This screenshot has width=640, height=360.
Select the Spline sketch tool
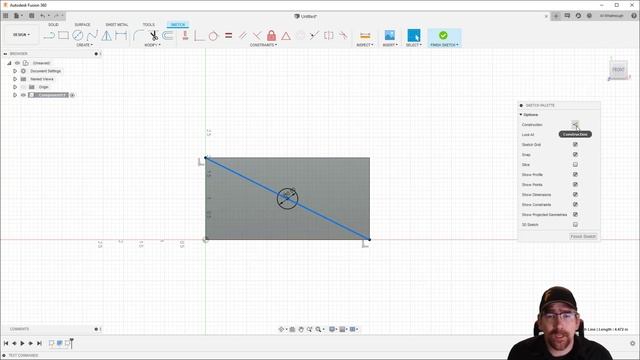(x=92, y=36)
